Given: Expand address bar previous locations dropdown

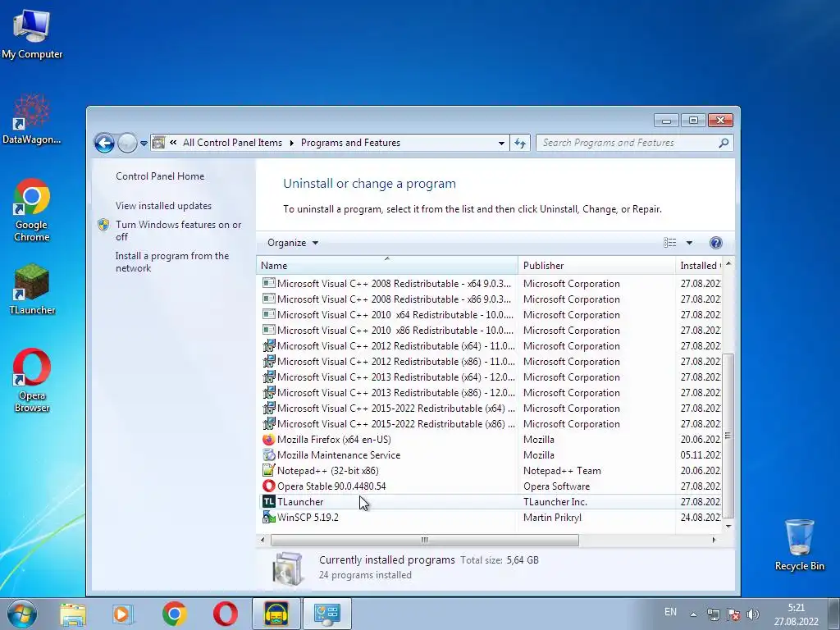Looking at the screenshot, I should coord(501,143).
